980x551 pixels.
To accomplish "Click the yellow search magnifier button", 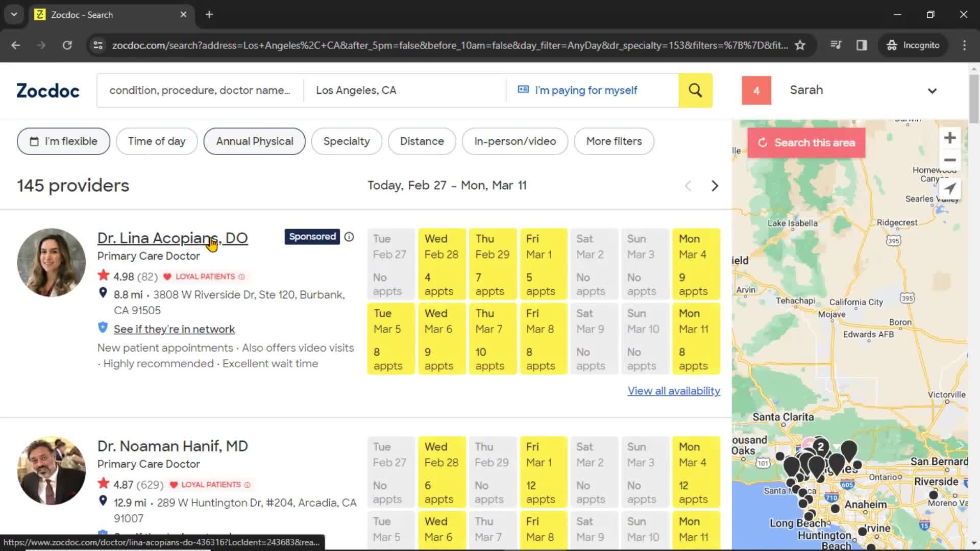I will [x=695, y=90].
